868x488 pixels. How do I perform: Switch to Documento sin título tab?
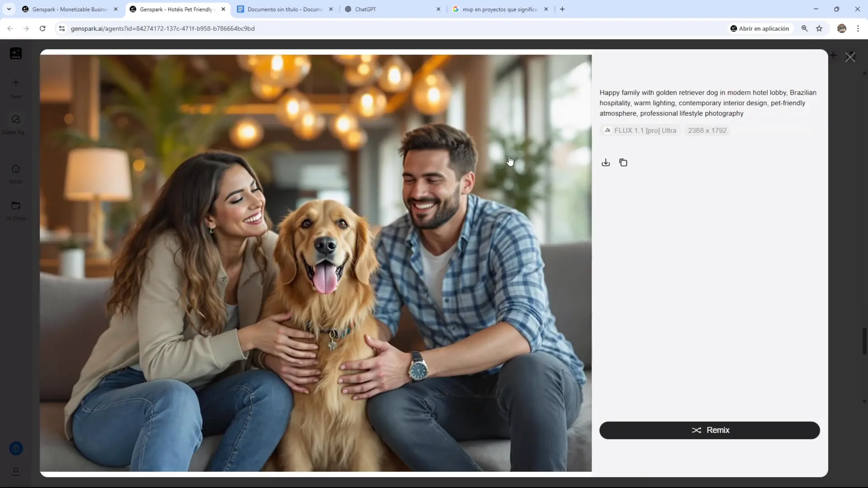coord(284,9)
